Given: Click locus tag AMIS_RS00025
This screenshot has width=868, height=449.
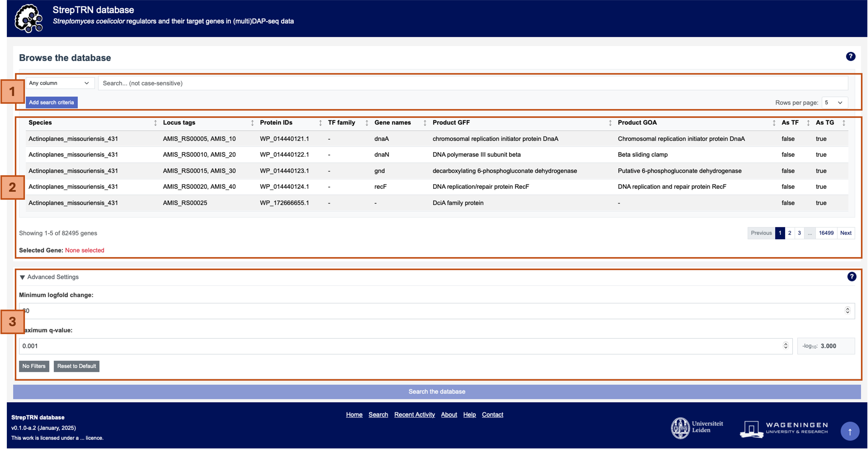Looking at the screenshot, I should pos(185,203).
